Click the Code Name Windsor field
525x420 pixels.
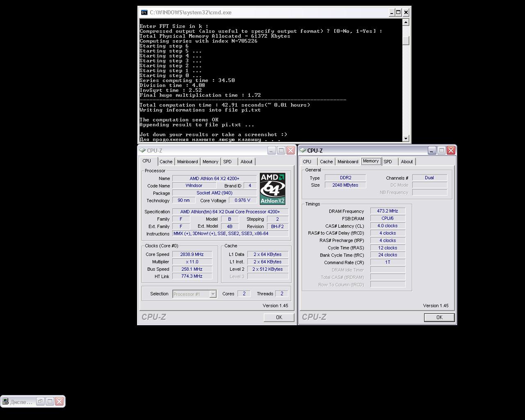point(194,185)
